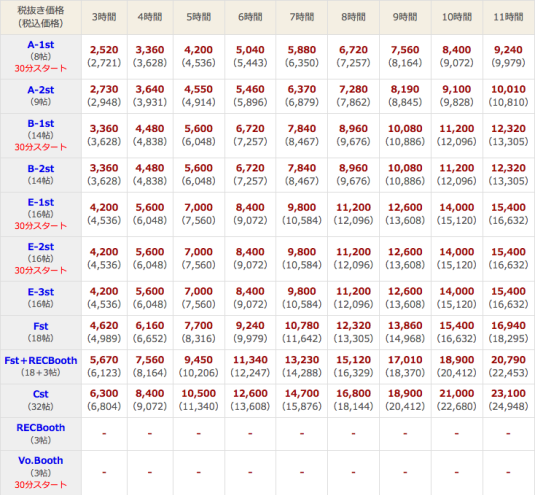This screenshot has width=535, height=495.
Task: Open the Vo.Booth link
Action: [41, 460]
